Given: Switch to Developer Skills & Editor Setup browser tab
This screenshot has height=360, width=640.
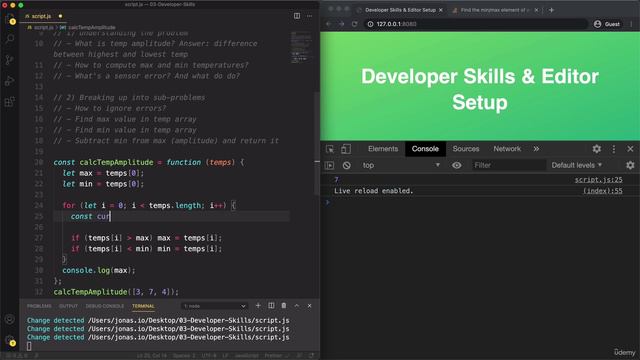Looking at the screenshot, I should click(x=400, y=10).
